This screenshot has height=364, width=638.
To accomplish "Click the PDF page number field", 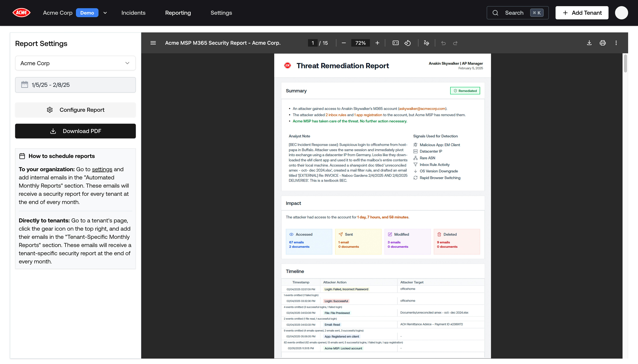I will pos(313,43).
